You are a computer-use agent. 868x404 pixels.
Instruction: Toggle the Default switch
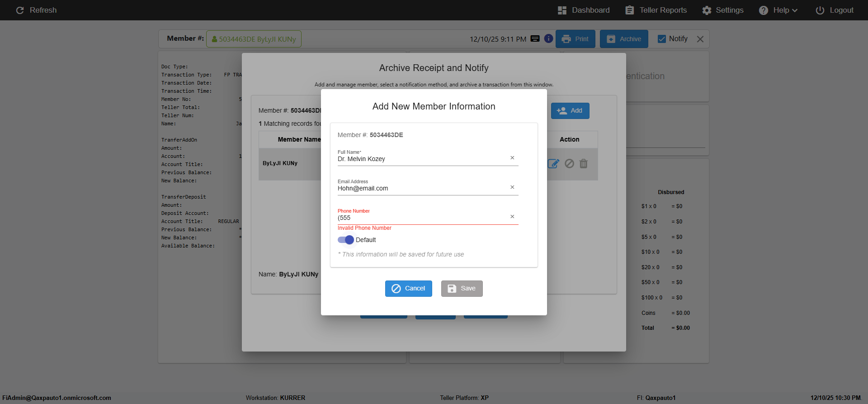coord(346,240)
